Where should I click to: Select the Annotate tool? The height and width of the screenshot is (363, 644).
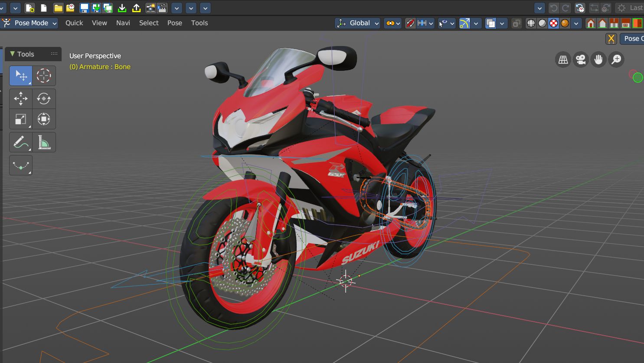click(x=21, y=142)
